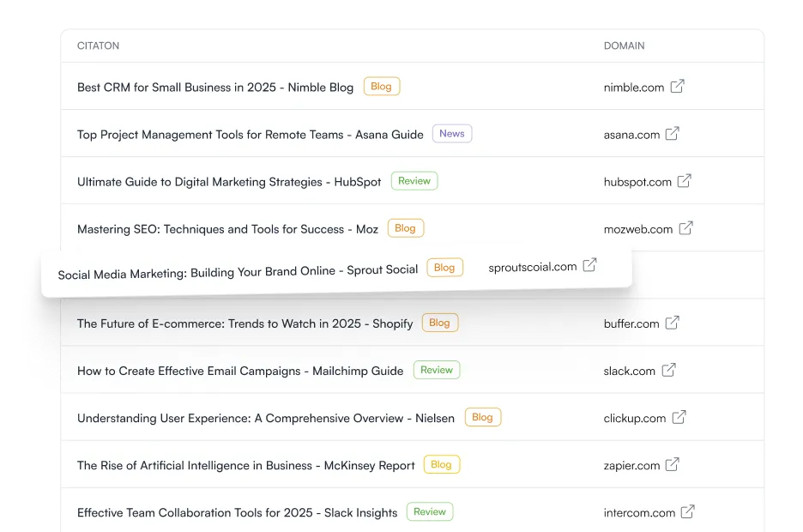Select 'Best CRM for Small Business in 2025' citation
This screenshot has height=532, width=803.
click(215, 88)
